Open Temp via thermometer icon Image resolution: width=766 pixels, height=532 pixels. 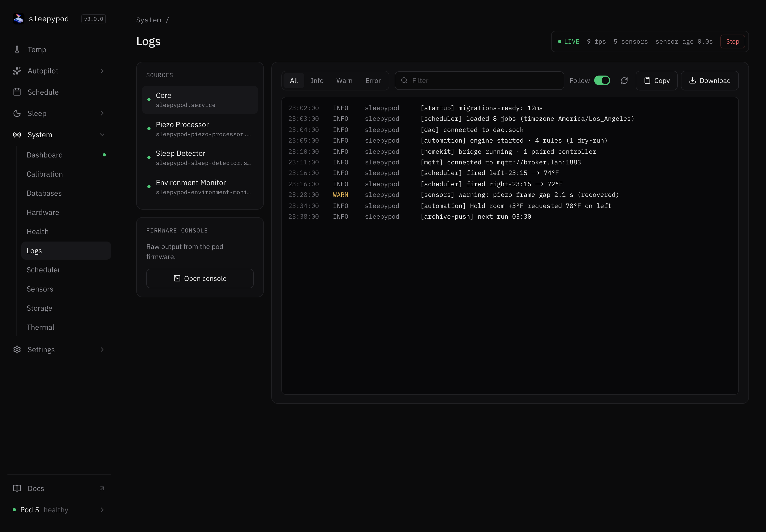pos(17,50)
